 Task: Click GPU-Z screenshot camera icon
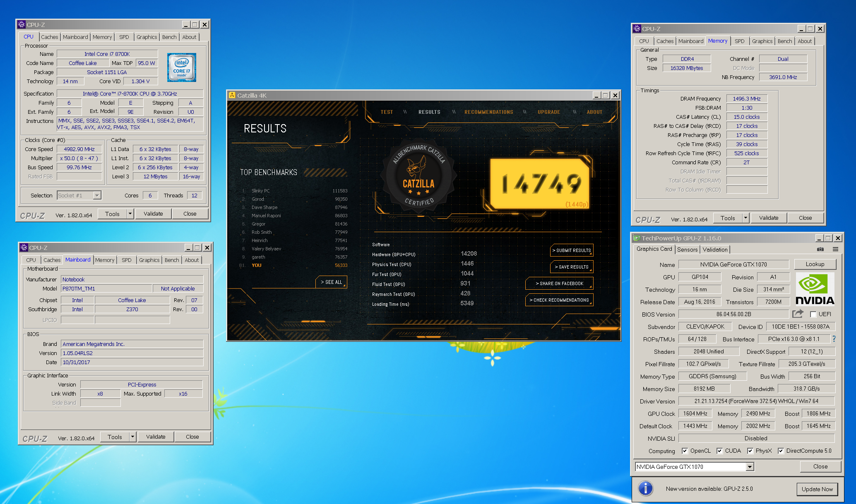[820, 249]
